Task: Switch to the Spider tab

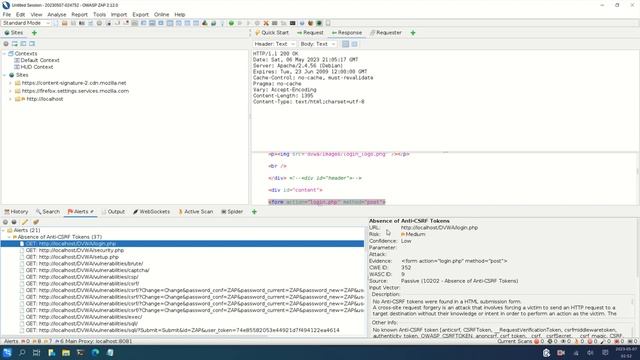Action: pos(232,211)
